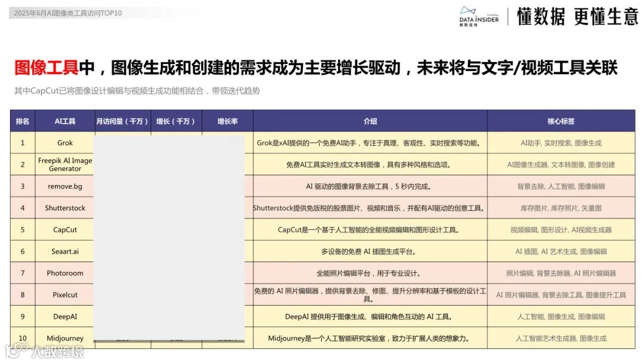
Task: Click the description 'AI 驱动的图像背景去除工具'
Action: tap(369, 187)
